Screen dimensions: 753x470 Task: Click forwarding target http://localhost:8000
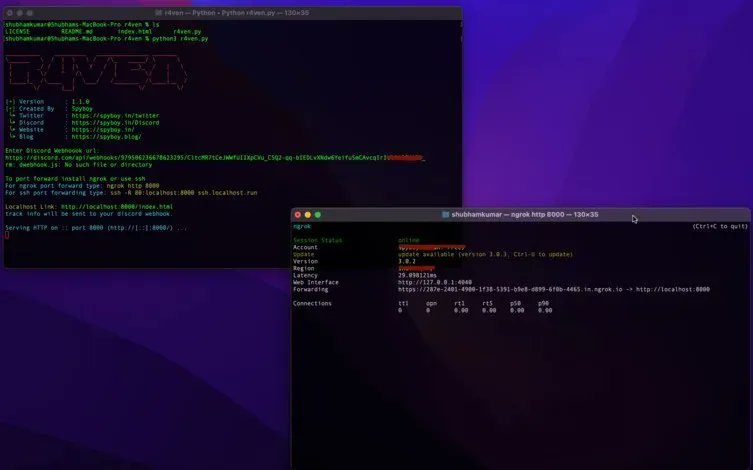pos(673,289)
